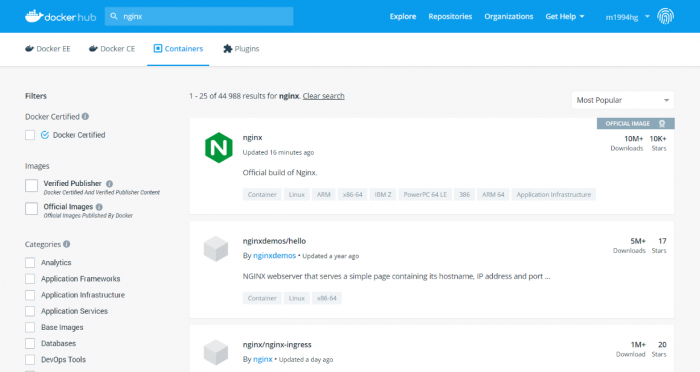Tick the Base Images checkbox
Viewport: 700px width, 372px height.
30,327
